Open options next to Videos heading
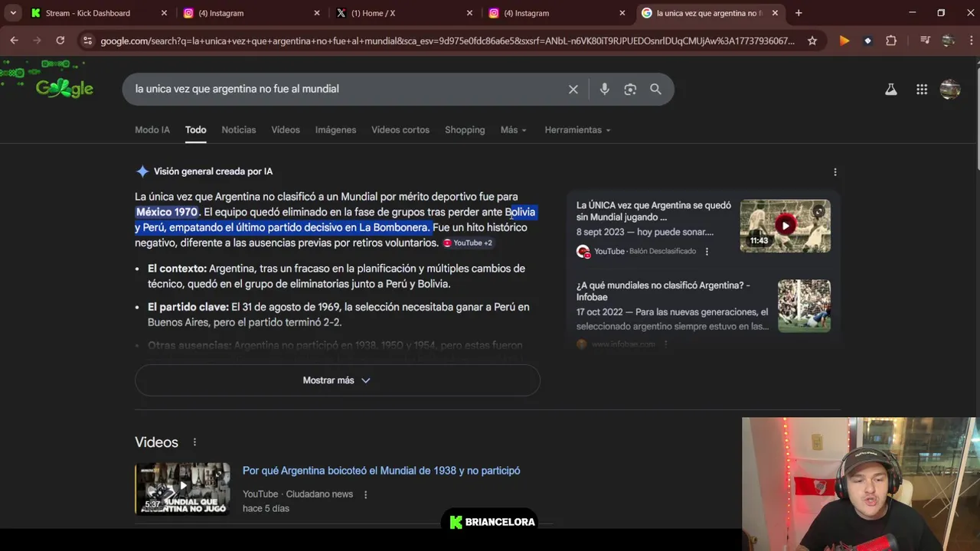Viewport: 980px width, 551px height. coord(194,442)
